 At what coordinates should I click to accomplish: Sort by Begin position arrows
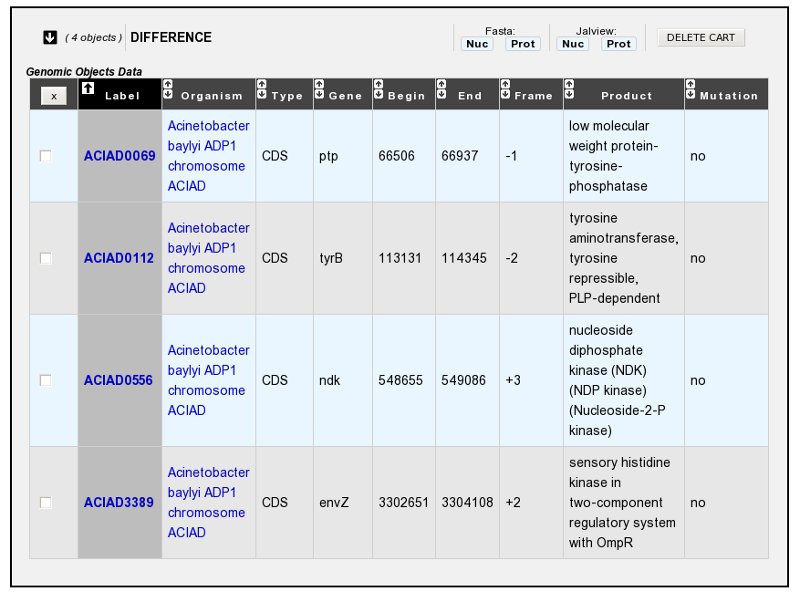pos(379,89)
